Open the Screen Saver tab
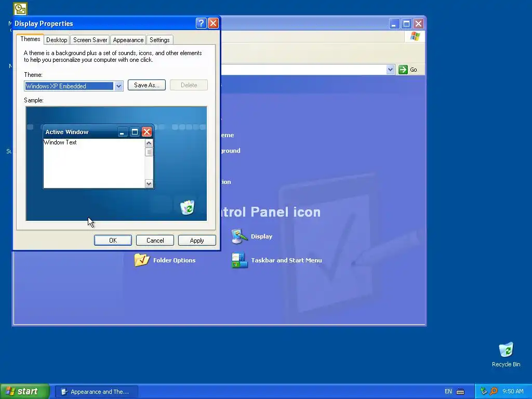Viewport: 532px width, 399px height. click(90, 40)
